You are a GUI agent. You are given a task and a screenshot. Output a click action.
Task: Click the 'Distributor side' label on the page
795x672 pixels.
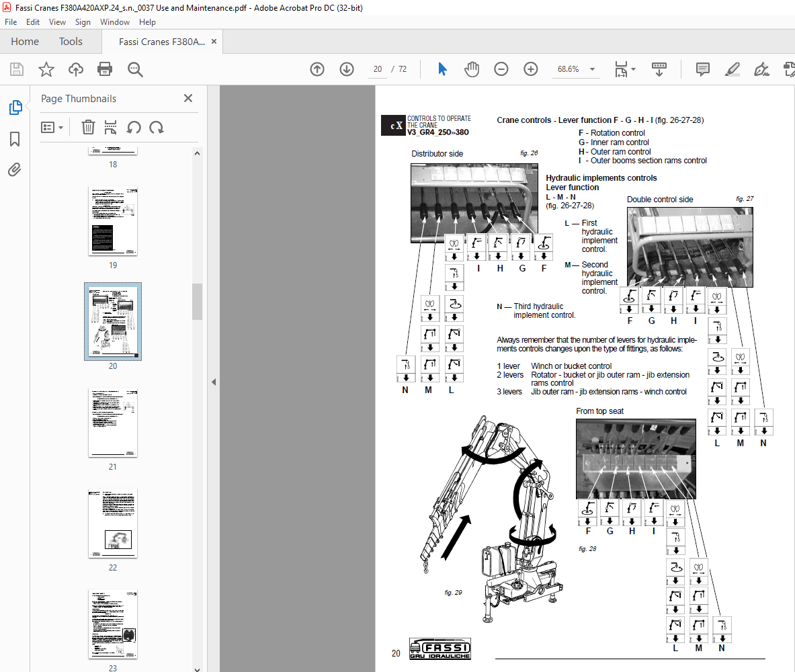(437, 154)
